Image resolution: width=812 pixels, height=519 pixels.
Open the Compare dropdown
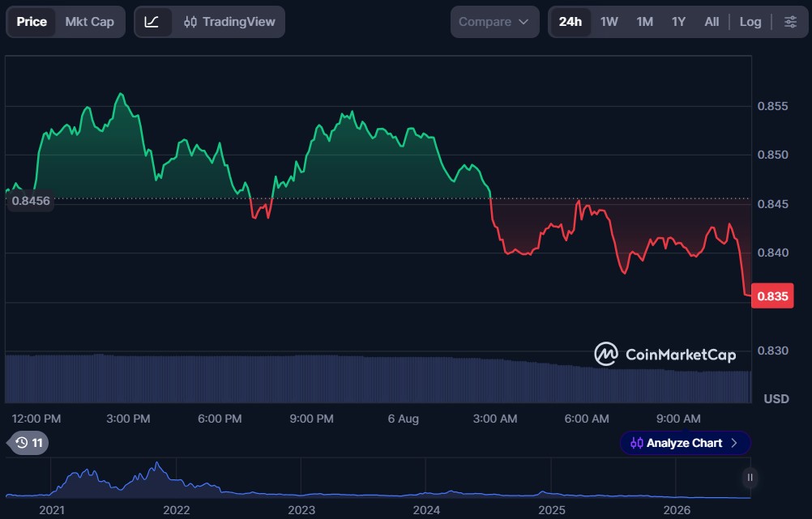[x=494, y=22]
